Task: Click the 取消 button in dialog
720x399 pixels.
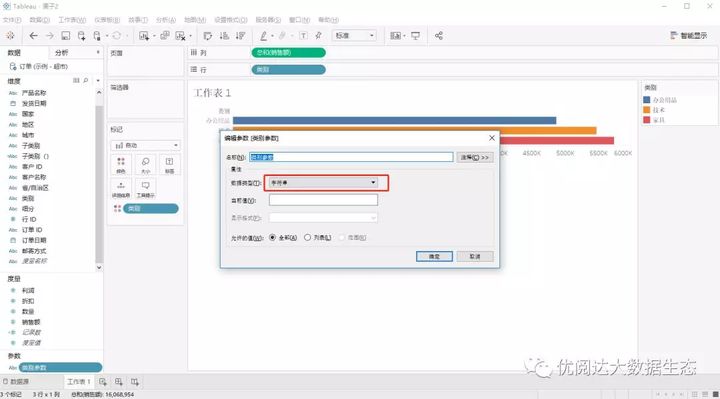Action: pos(475,256)
